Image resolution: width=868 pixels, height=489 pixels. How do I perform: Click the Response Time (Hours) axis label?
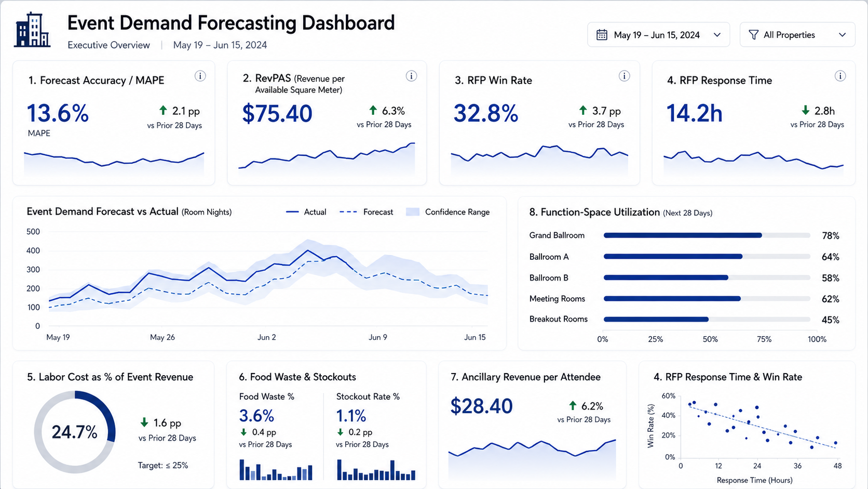[754, 480]
